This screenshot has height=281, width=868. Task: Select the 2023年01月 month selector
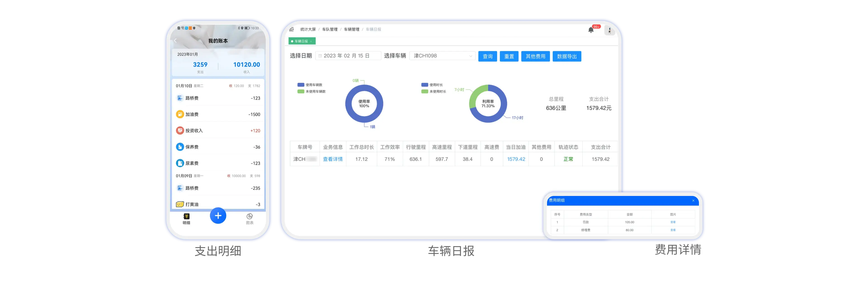click(188, 54)
